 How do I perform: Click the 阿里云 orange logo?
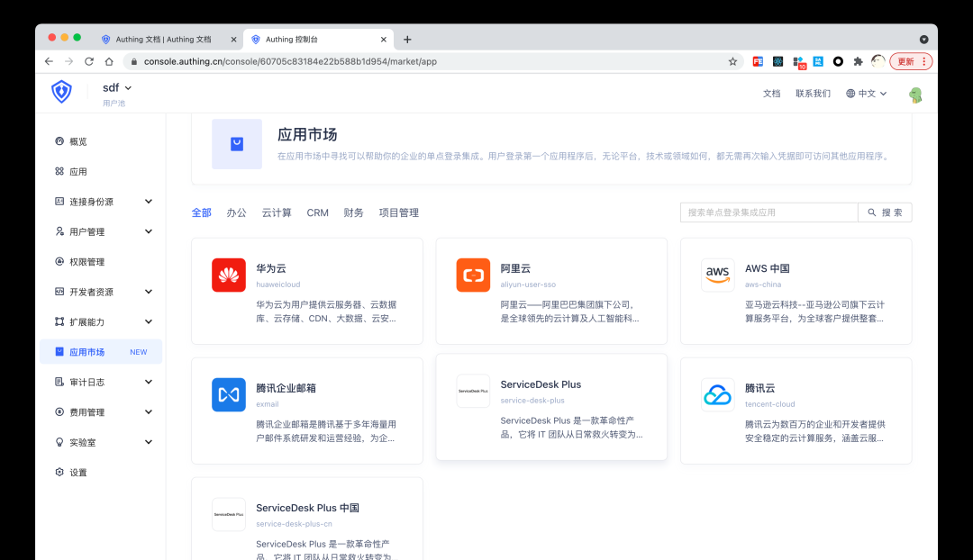473,275
